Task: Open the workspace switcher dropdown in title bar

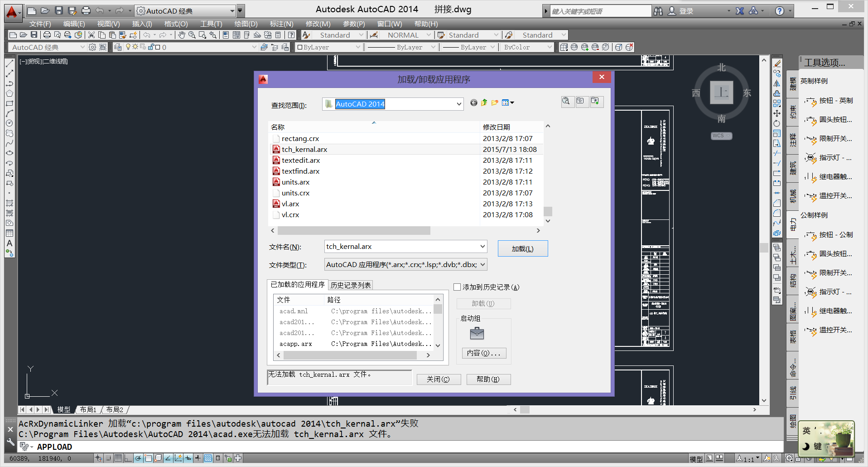Action: tap(232, 11)
